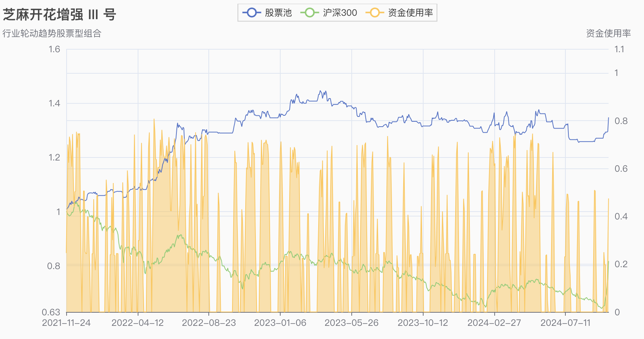This screenshot has width=644, height=339.
Task: Select the 2024-02-27 x-axis date label
Action: click(x=494, y=323)
